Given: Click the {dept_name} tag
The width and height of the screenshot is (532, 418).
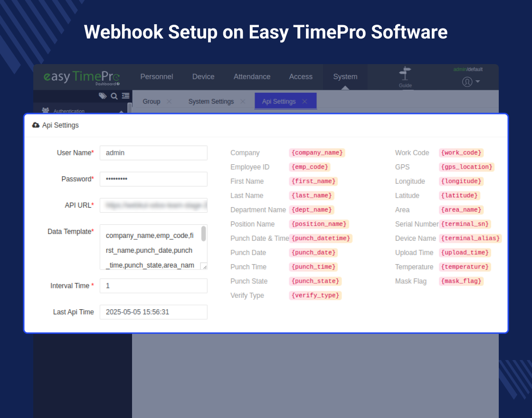Looking at the screenshot, I should (312, 209).
